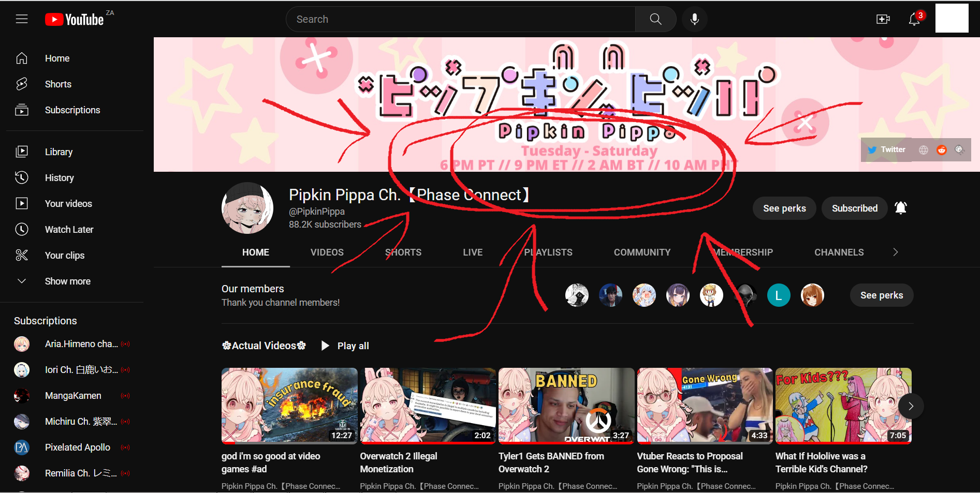
Task: Open Vtuber Reacts to Proposal thumbnail
Action: pos(705,406)
